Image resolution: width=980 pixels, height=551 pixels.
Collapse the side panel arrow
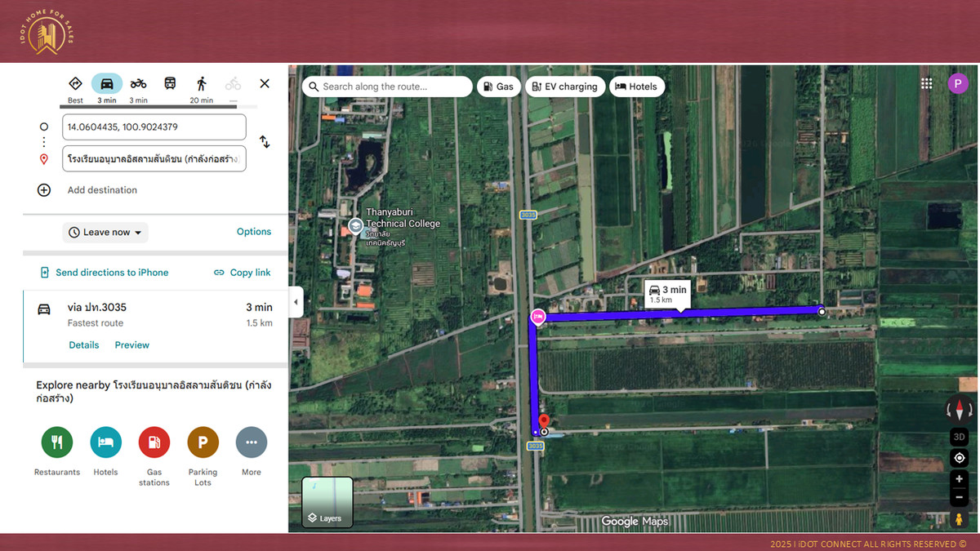296,302
